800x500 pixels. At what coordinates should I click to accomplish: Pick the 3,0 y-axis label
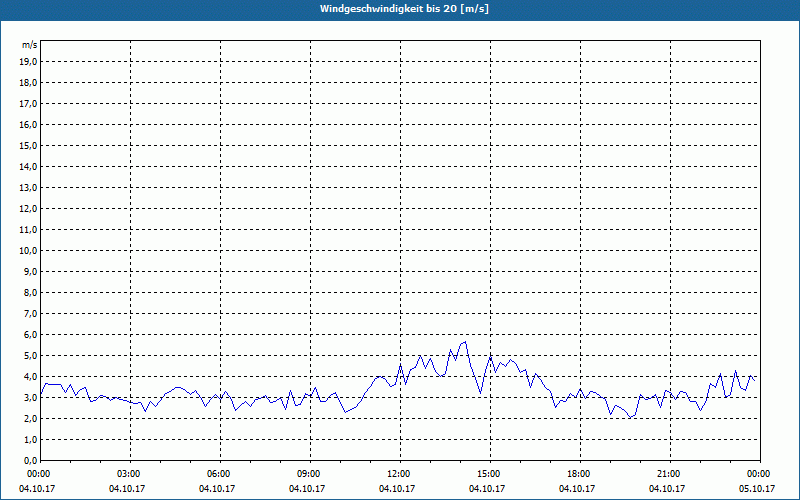pyautogui.click(x=30, y=397)
